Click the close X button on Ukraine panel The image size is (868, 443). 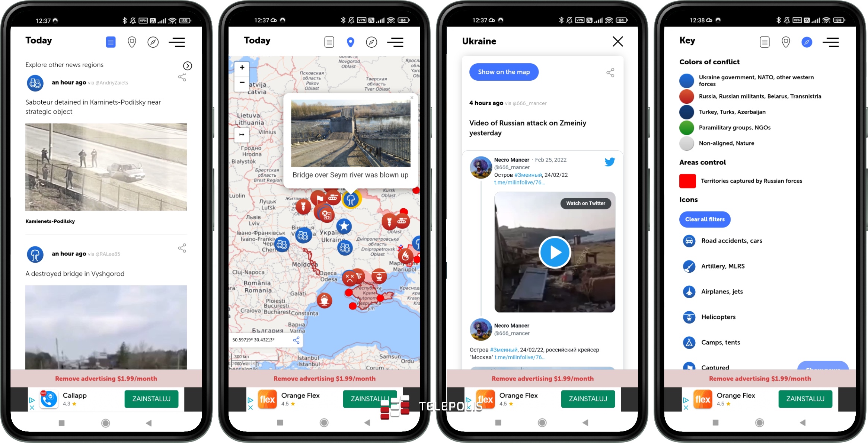pos(616,40)
